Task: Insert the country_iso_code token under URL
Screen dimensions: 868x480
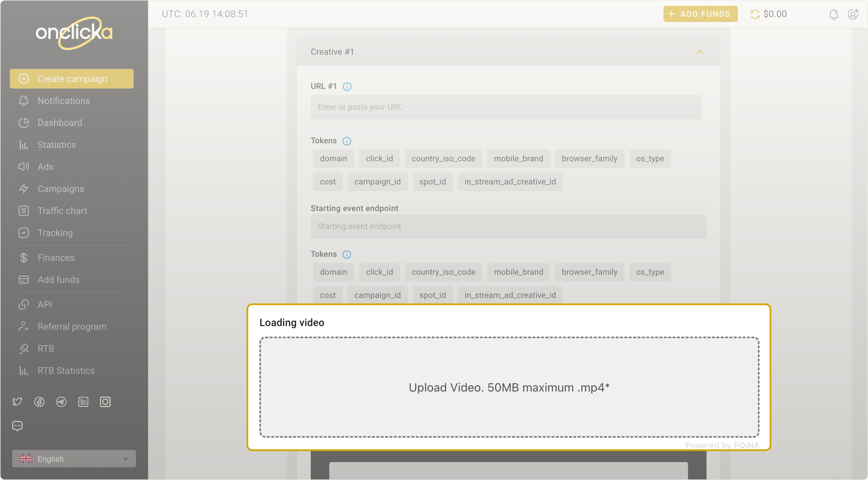Action: 443,158
